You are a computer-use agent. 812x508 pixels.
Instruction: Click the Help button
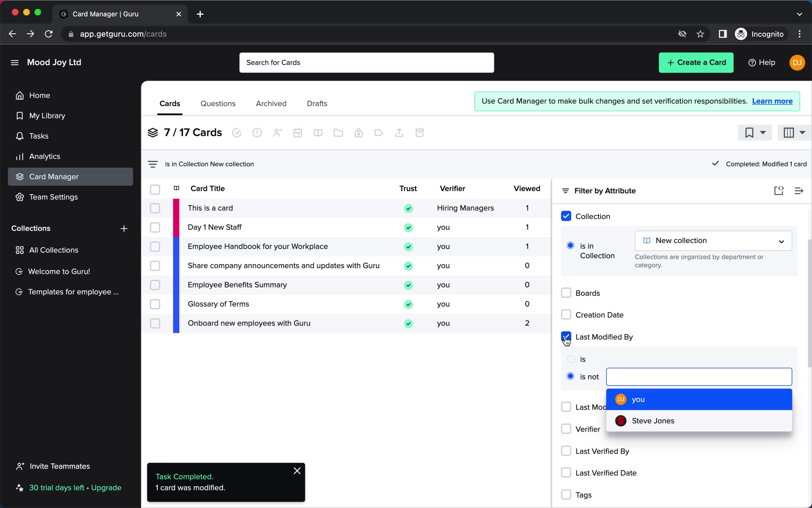(762, 62)
